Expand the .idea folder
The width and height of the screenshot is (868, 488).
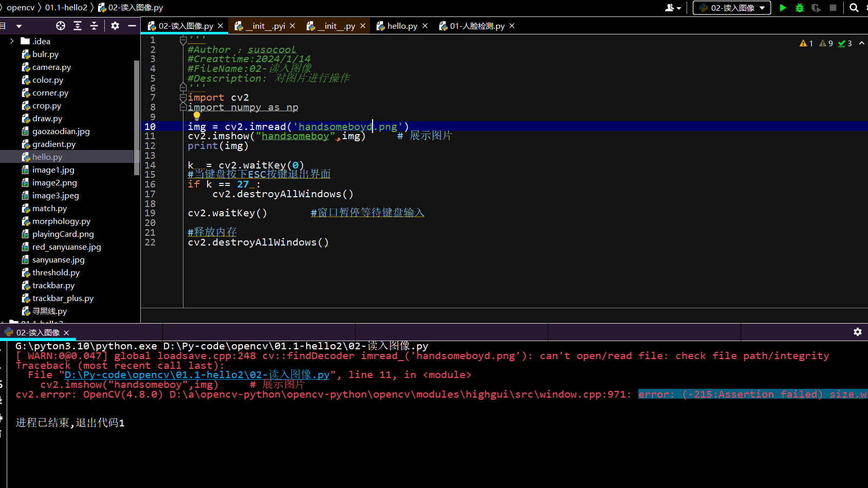[12, 41]
